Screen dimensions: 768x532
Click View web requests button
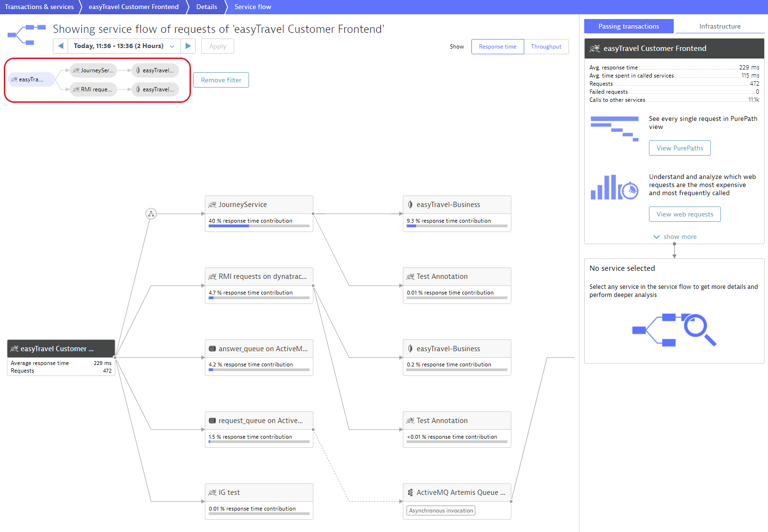685,214
